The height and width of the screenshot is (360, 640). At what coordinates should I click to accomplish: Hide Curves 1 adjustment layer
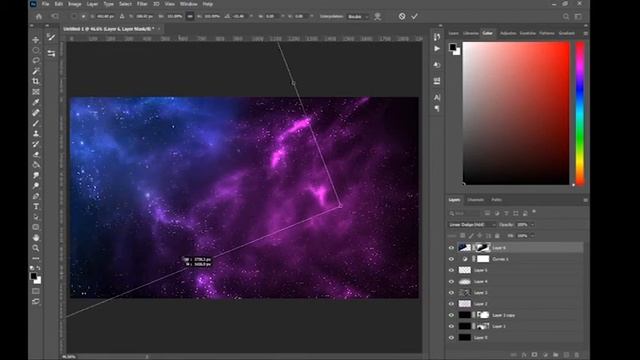pyautogui.click(x=451, y=259)
